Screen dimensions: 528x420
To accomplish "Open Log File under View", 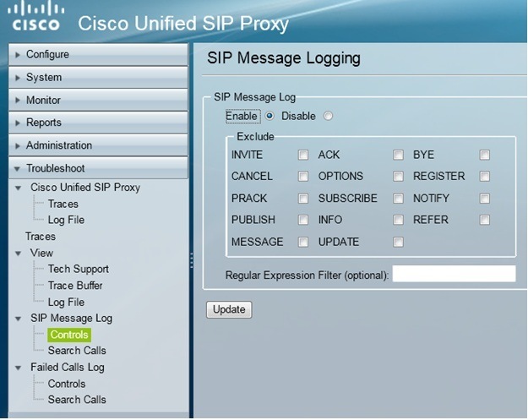I will point(66,303).
